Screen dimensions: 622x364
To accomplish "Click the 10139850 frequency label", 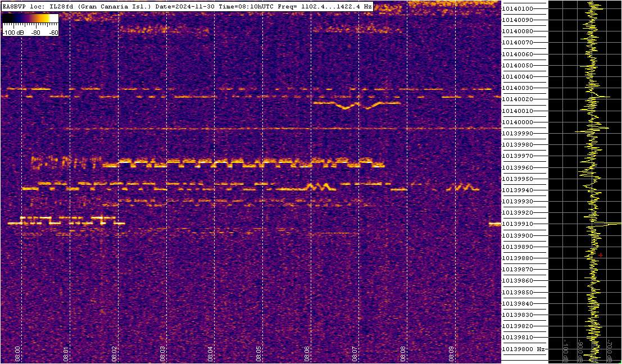I will pos(517,292).
